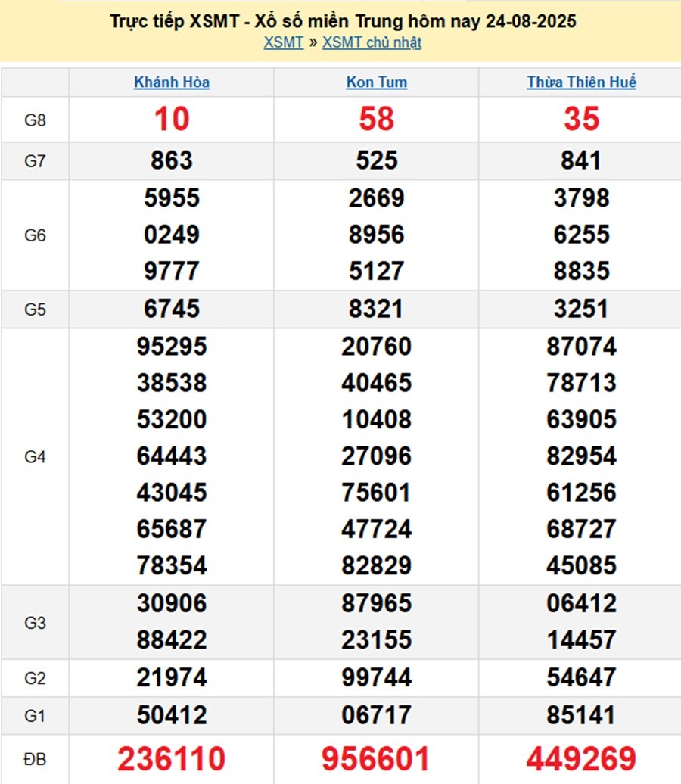681x784 pixels.
Task: Select Thừa Thiên Huế G5 result 3251
Action: point(581,309)
